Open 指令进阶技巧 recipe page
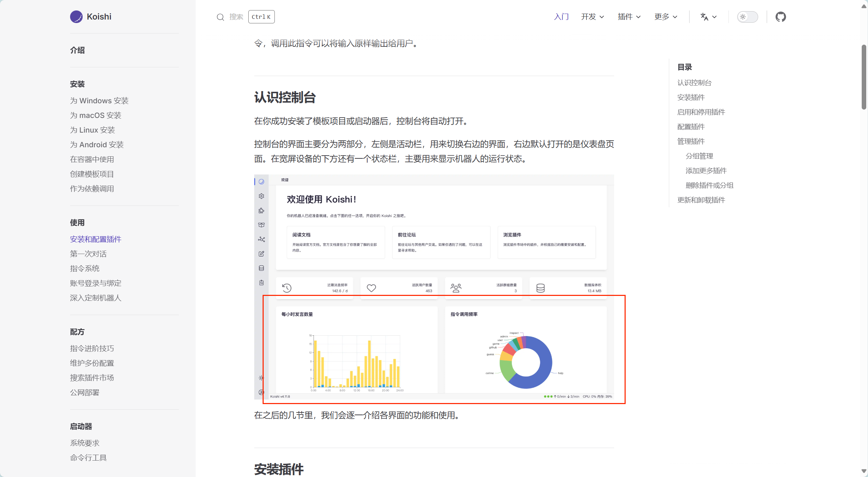Image resolution: width=868 pixels, height=477 pixels. click(x=92, y=349)
